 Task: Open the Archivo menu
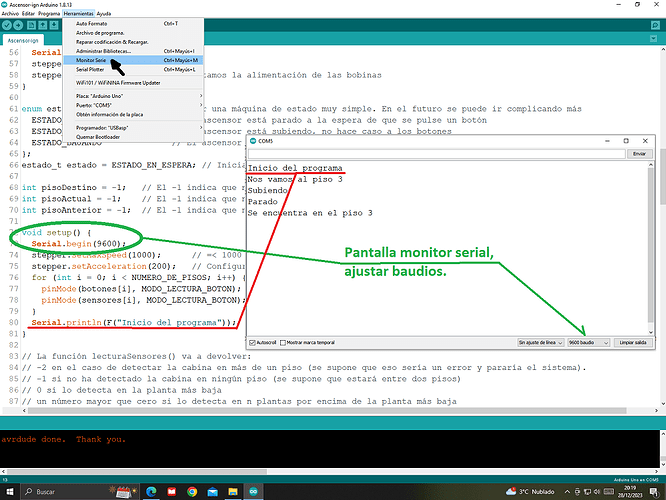[x=10, y=14]
